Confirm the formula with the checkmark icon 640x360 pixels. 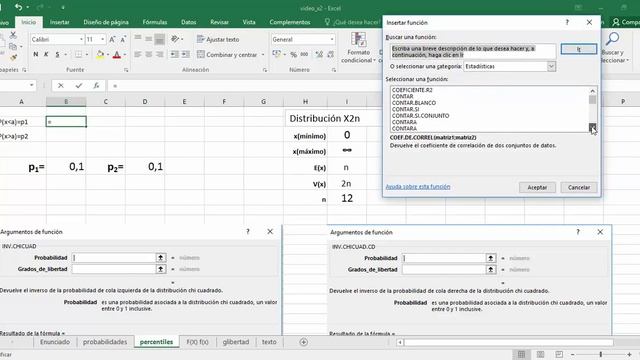pos(78,85)
